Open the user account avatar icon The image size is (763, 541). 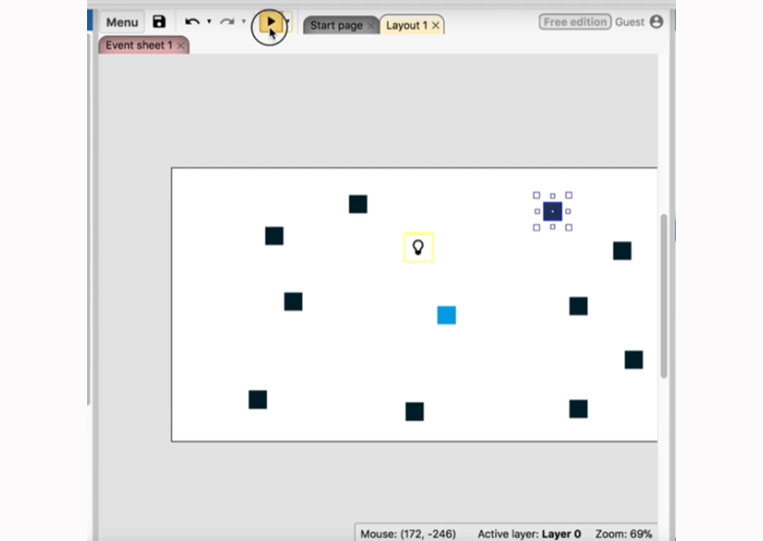656,22
